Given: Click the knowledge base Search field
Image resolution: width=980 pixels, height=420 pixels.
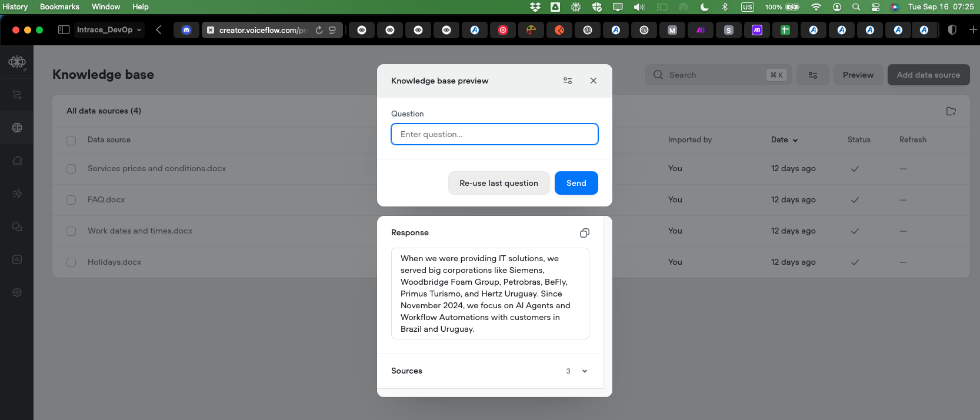Looking at the screenshot, I should coord(719,75).
